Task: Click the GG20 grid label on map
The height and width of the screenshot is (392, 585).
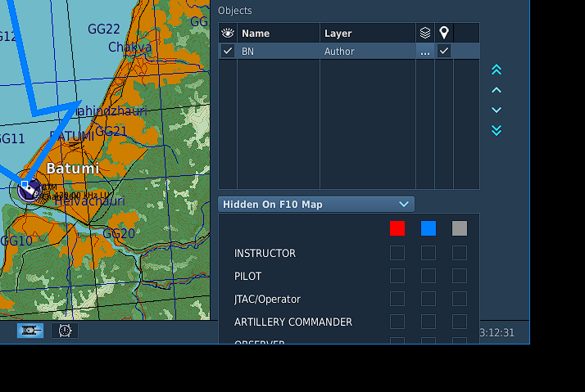Action: [119, 233]
